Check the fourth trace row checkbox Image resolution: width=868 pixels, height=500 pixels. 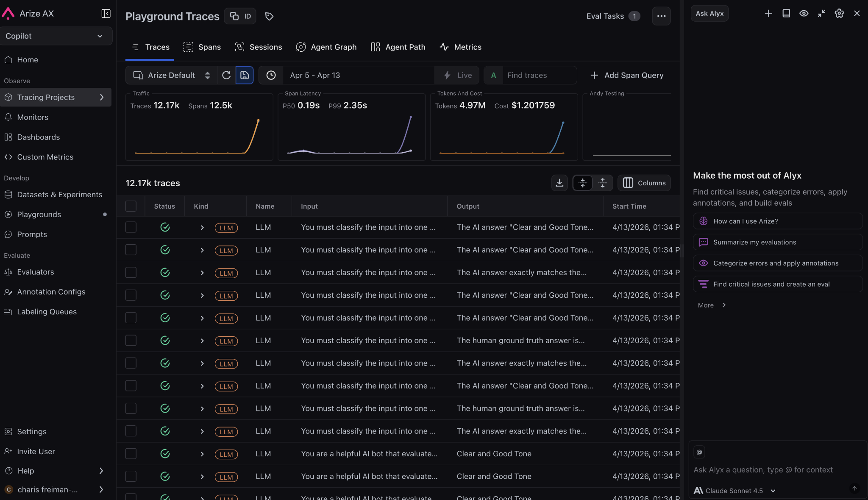131,295
